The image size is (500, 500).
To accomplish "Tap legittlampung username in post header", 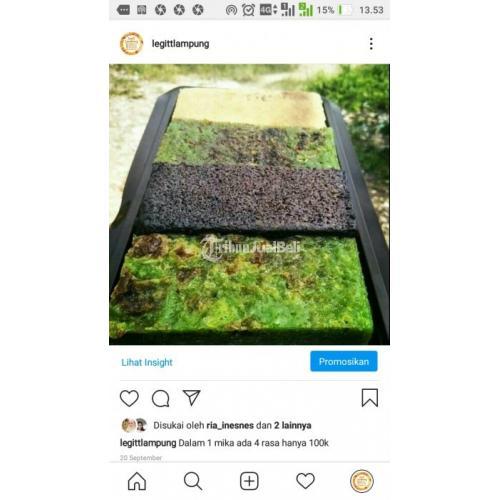I will tap(180, 44).
